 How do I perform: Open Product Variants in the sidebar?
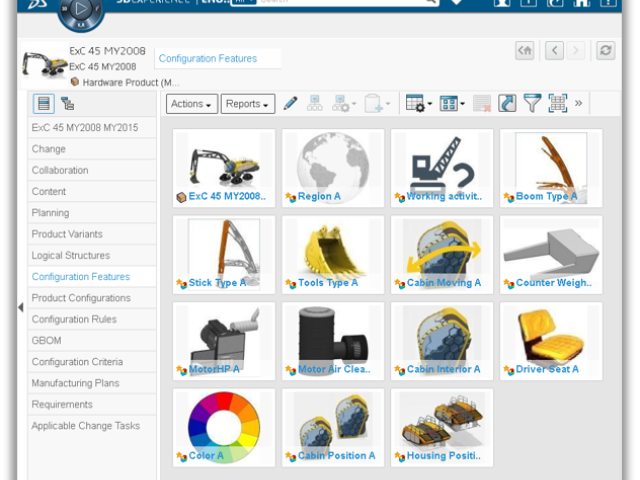(92, 234)
